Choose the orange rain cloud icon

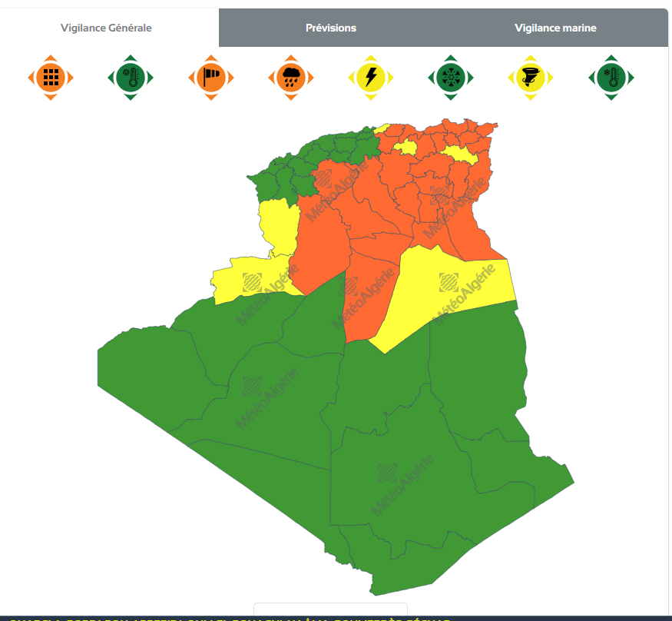point(291,77)
